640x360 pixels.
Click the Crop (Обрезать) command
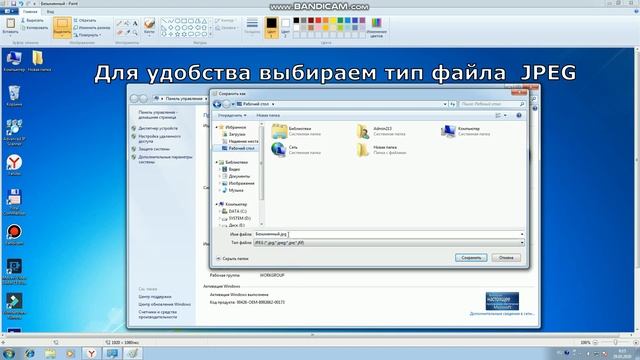[x=85, y=20]
